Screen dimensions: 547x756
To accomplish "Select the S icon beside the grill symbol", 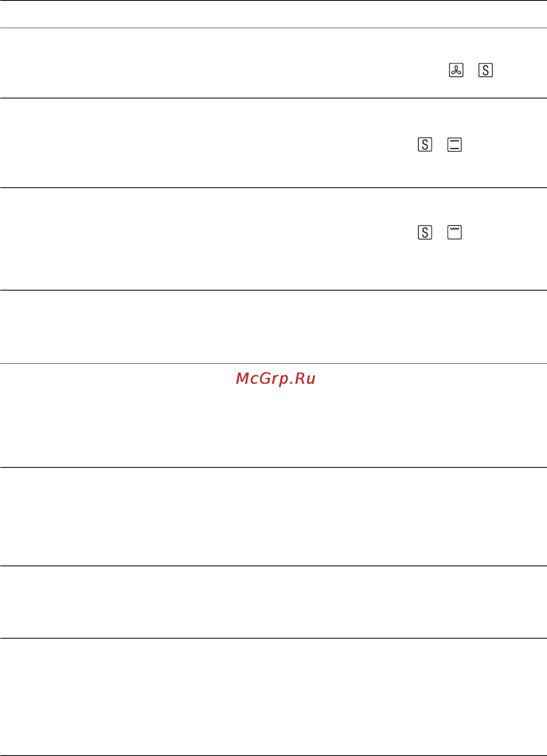I will (x=425, y=232).
